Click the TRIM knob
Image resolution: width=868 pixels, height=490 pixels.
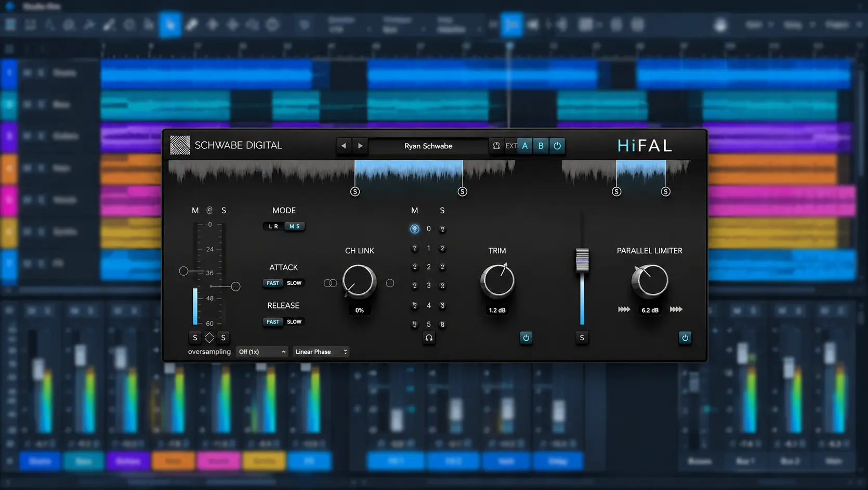coord(497,280)
